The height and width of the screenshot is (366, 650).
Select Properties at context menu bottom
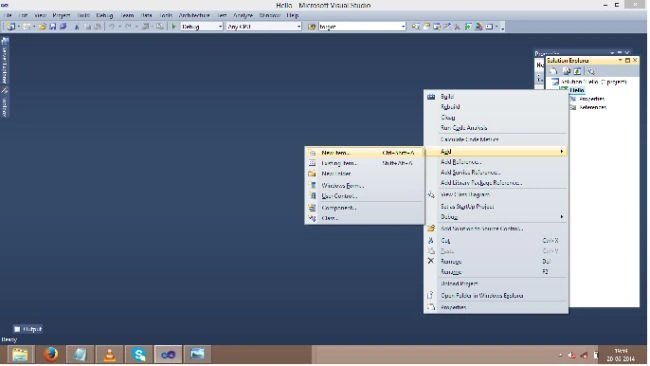click(496, 307)
